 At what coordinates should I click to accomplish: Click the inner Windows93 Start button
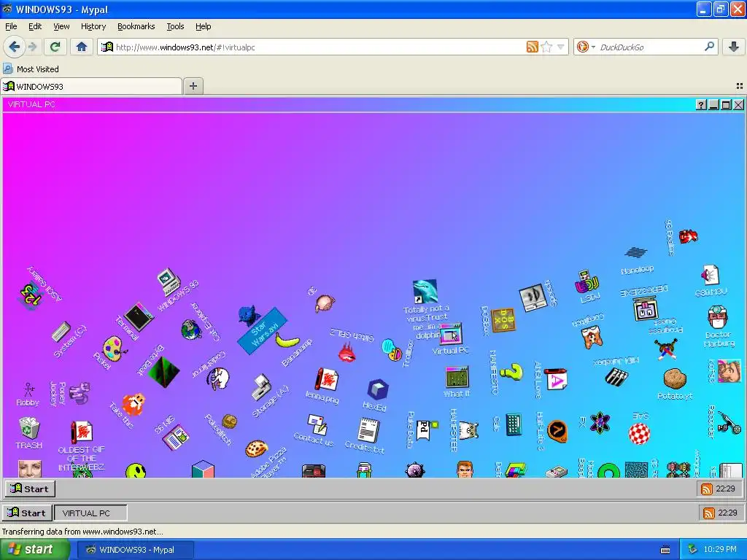click(30, 489)
